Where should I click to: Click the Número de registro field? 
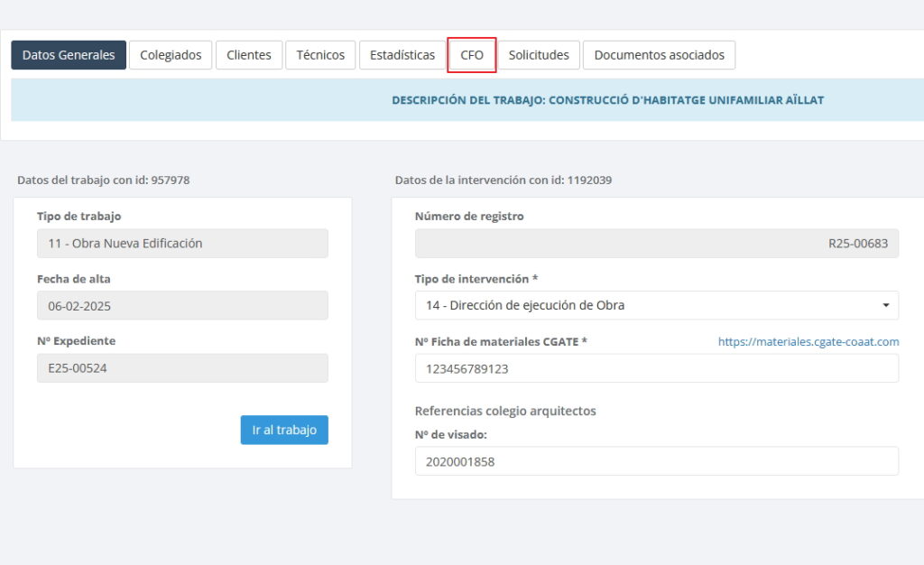tap(656, 243)
